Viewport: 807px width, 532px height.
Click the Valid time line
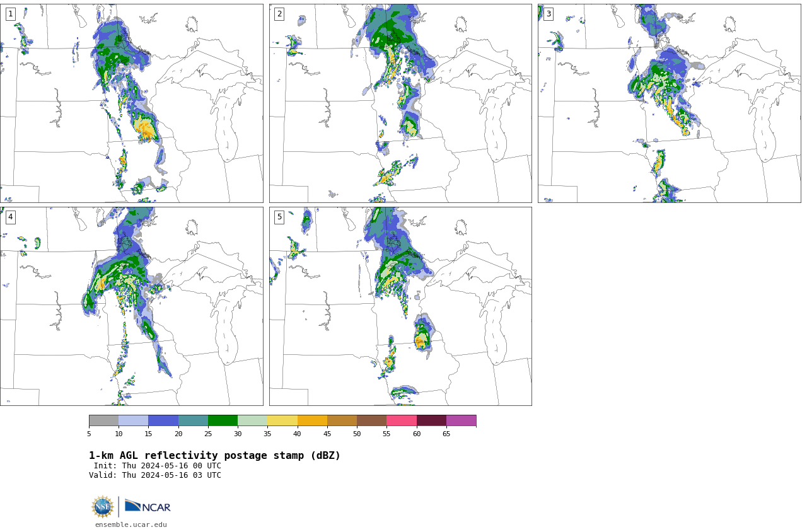[155, 475]
